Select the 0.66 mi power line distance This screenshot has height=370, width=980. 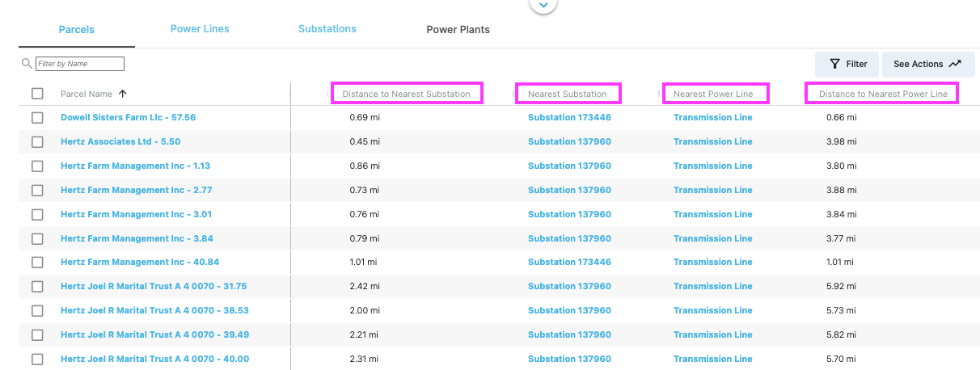tap(841, 118)
